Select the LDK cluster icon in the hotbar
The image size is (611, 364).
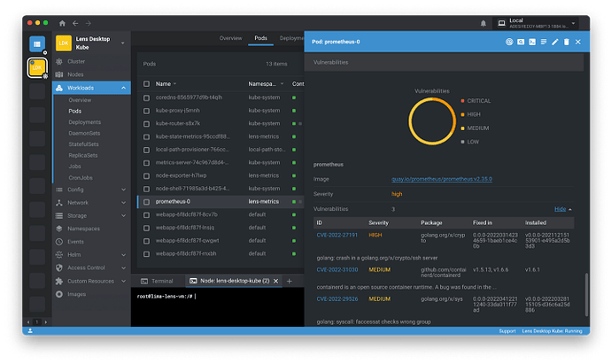tap(37, 67)
